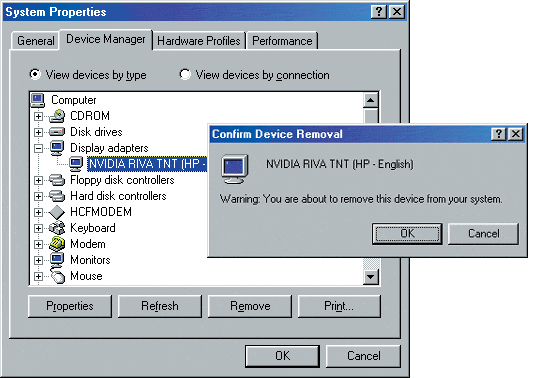Click the Print... button

(339, 306)
